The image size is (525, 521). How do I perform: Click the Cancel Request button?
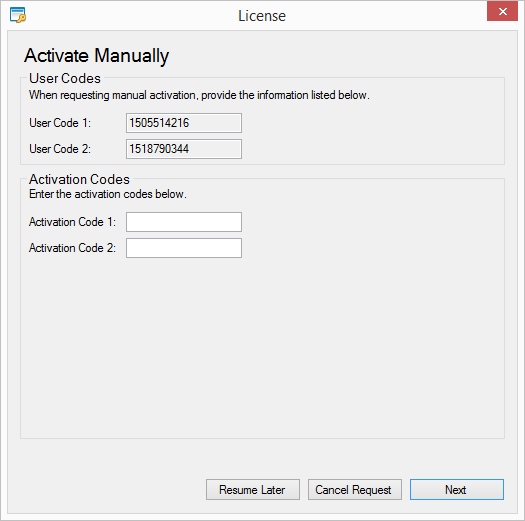355,490
